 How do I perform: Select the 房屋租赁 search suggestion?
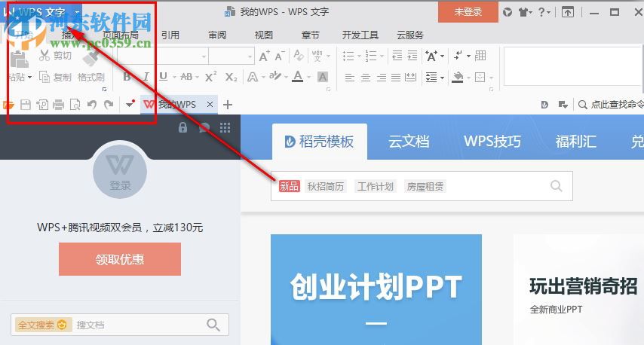(425, 187)
